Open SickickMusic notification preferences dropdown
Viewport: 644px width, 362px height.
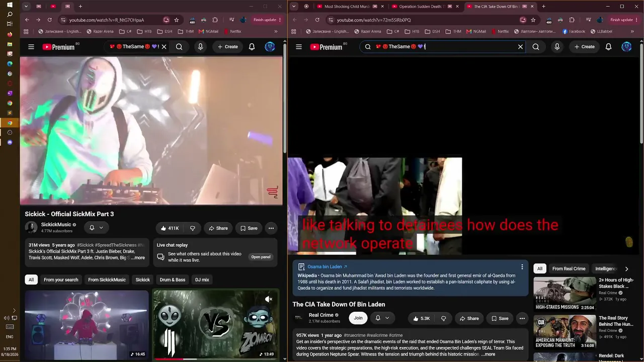(96, 228)
